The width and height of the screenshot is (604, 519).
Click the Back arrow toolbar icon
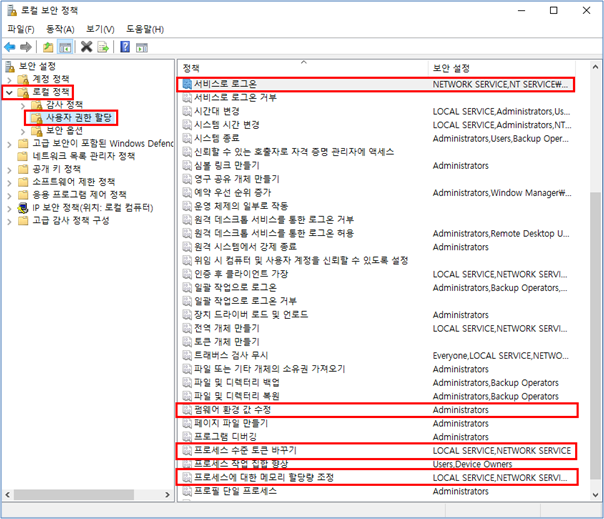(10, 47)
